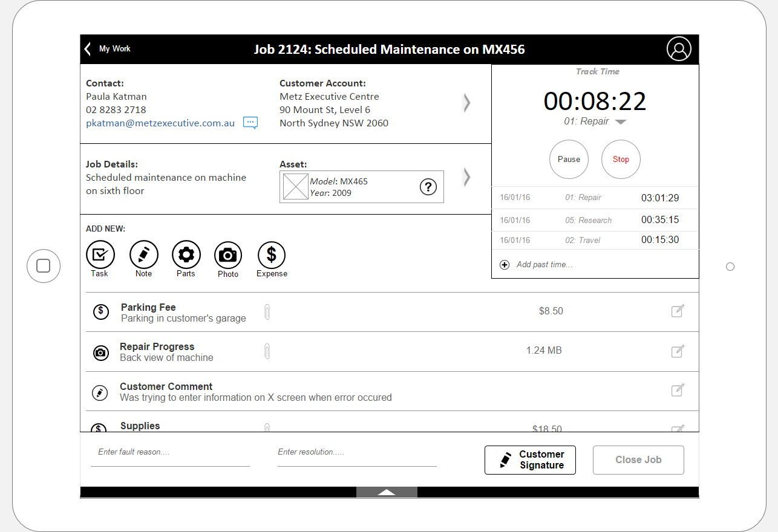Click the Customer Comment title
Image resolution: width=778 pixels, height=532 pixels.
pyautogui.click(x=166, y=386)
